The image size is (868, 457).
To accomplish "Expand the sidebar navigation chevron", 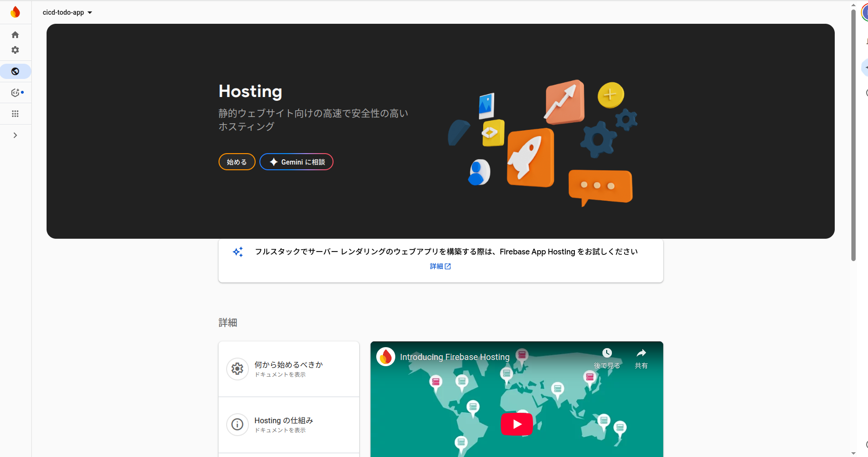I will click(15, 136).
